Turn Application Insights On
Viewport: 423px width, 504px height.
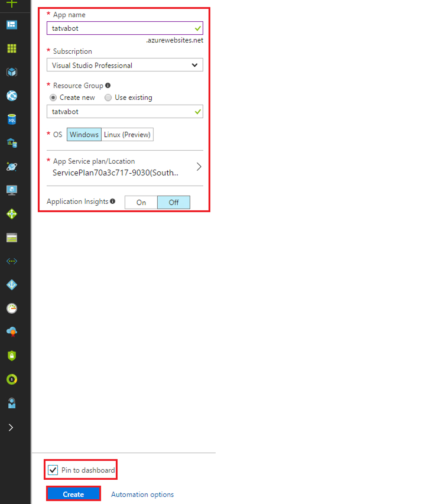coord(141,203)
